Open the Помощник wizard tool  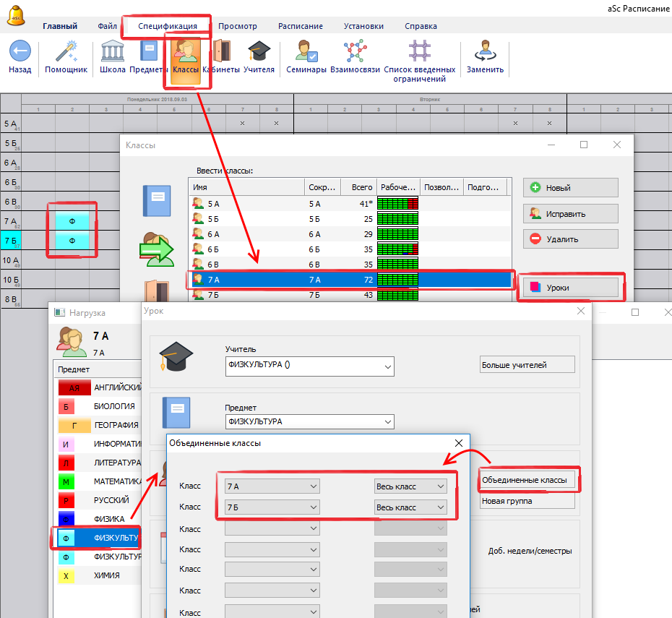click(66, 52)
